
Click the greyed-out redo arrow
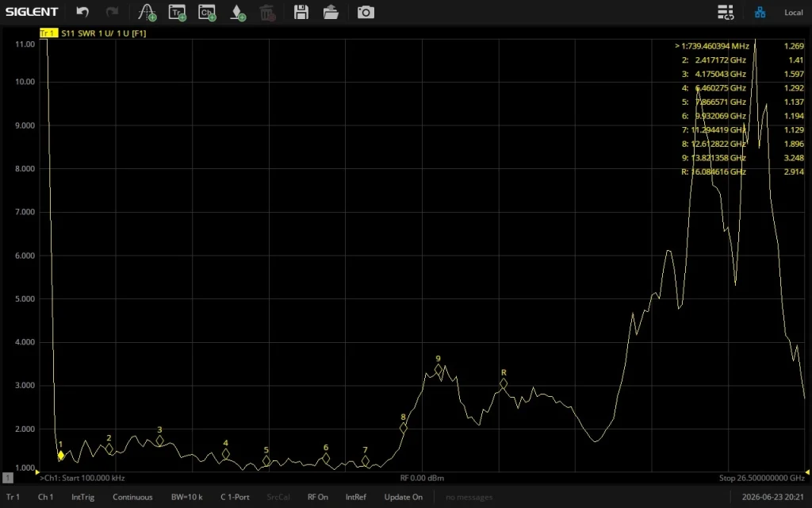(x=112, y=12)
